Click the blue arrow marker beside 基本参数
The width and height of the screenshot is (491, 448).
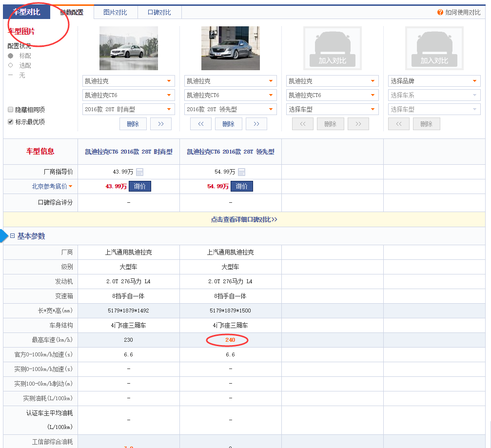tap(4, 236)
